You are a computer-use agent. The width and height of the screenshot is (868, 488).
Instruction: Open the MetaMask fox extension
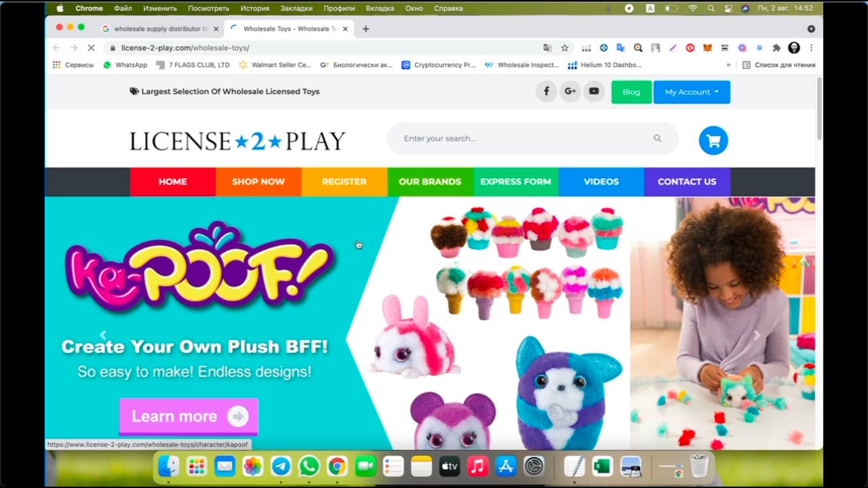point(707,48)
